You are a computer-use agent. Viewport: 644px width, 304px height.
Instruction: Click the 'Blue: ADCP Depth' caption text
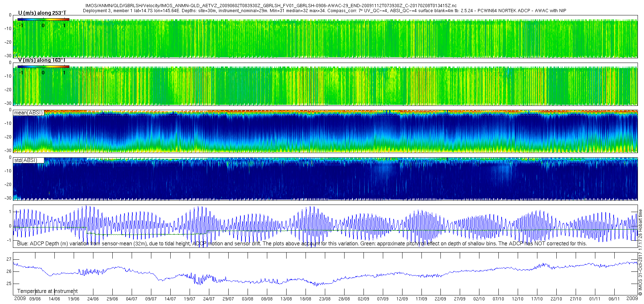coord(302,244)
